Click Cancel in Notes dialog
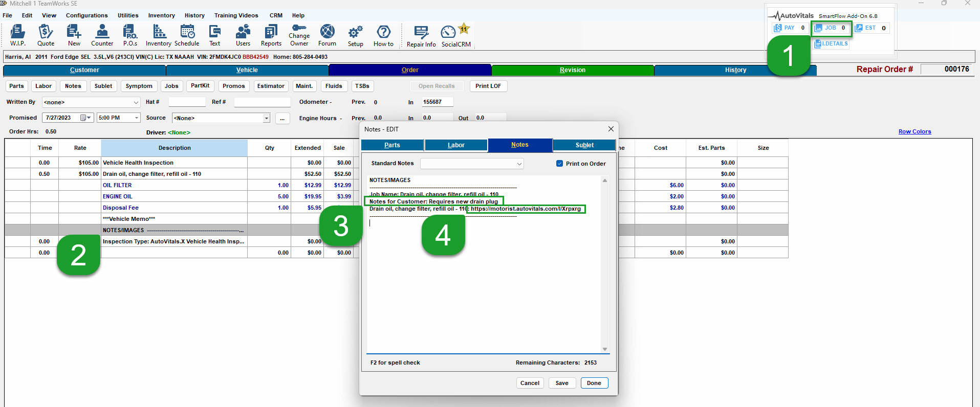The width and height of the screenshot is (980, 407). (x=530, y=383)
